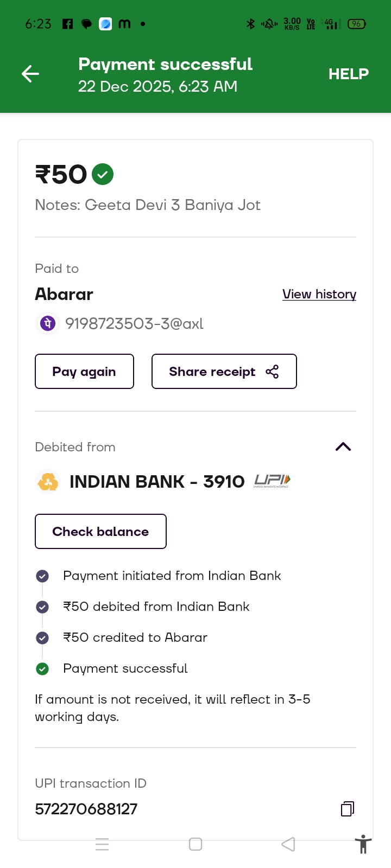Viewport: 391px width, 868px height.
Task: Collapse the Debited from section
Action: [x=343, y=447]
